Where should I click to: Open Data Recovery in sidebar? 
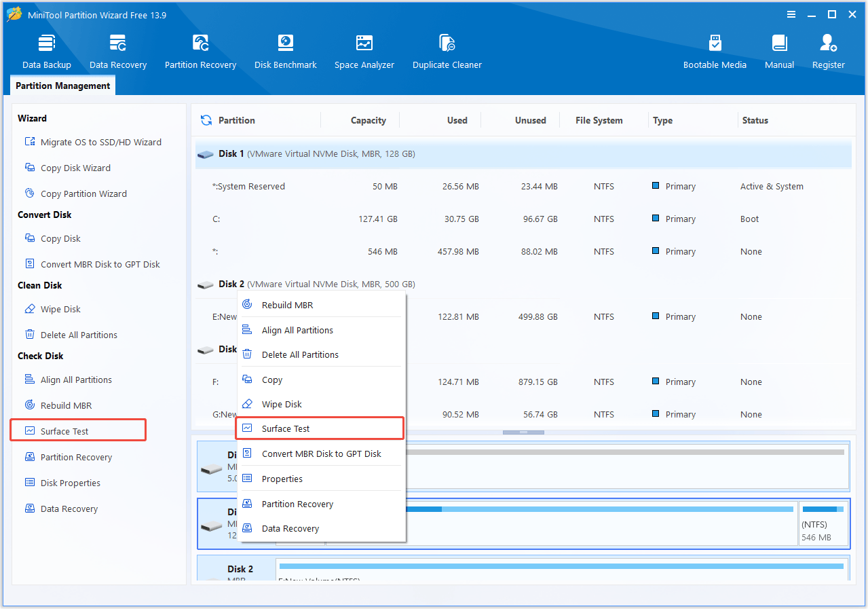pos(61,509)
